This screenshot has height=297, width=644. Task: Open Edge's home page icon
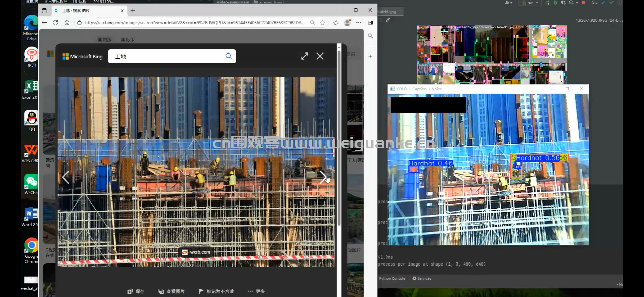[67, 23]
